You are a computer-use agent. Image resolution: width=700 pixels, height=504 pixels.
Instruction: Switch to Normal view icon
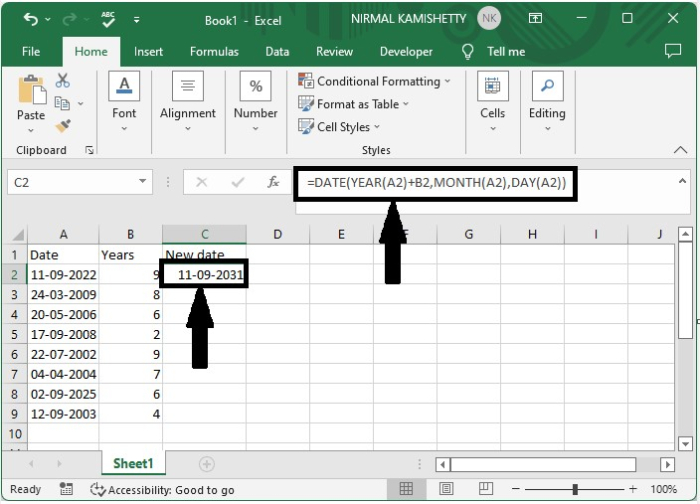pyautogui.click(x=406, y=489)
